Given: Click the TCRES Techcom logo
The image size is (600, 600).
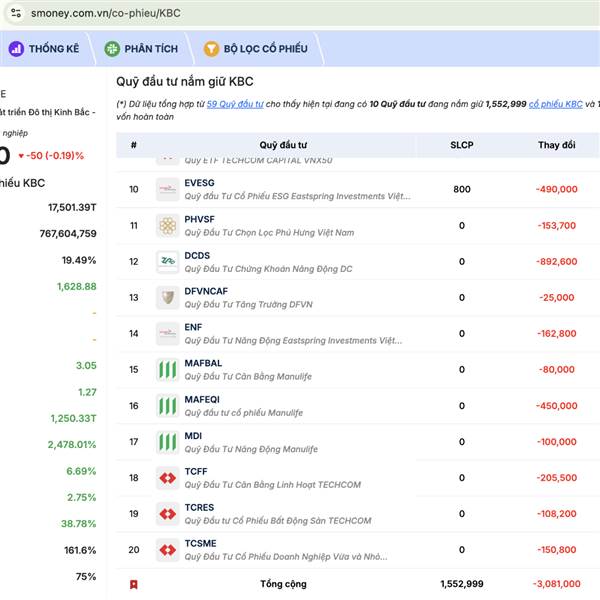Looking at the screenshot, I should click(168, 514).
